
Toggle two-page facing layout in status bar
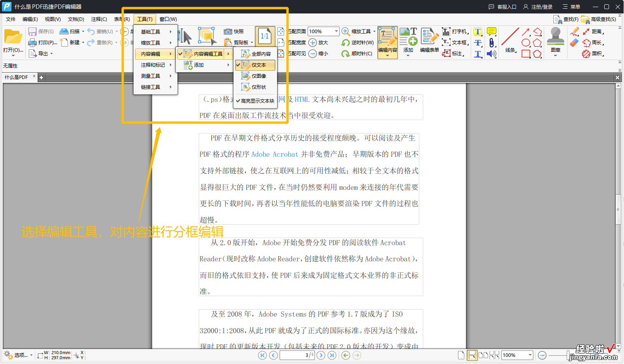pos(483,355)
